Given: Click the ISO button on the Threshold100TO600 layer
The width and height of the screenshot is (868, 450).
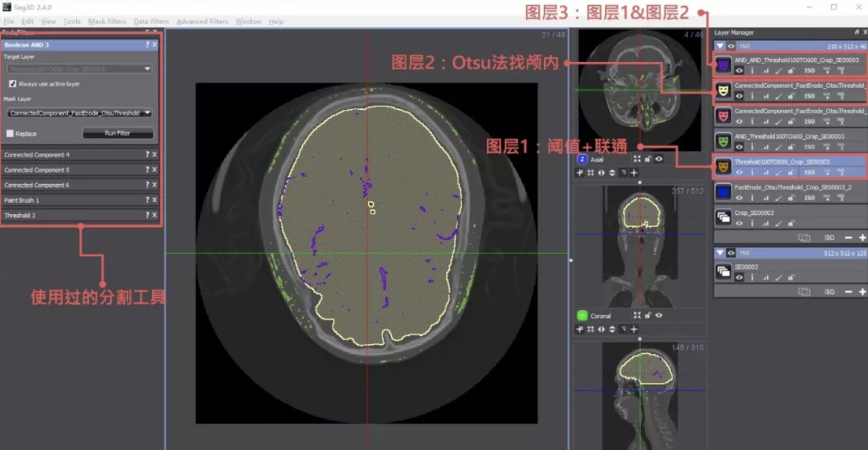Looking at the screenshot, I should point(809,172).
